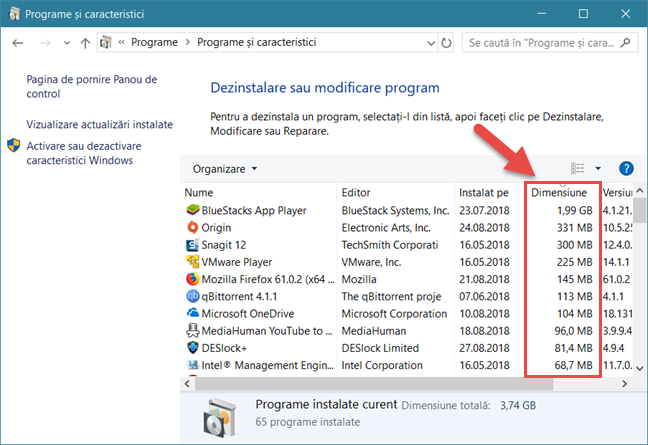Viewport: 648px width, 445px height.
Task: Select Intel® Management Engin... entry
Action: tap(407, 365)
